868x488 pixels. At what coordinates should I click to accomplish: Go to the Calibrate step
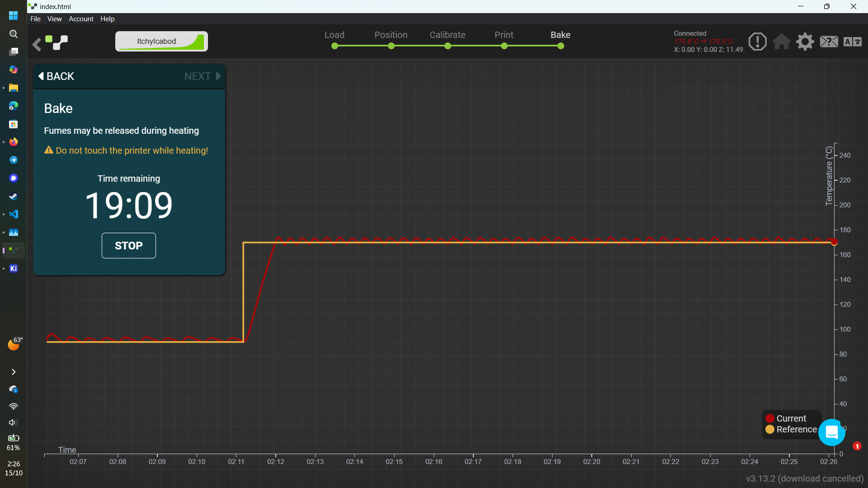pyautogui.click(x=448, y=39)
